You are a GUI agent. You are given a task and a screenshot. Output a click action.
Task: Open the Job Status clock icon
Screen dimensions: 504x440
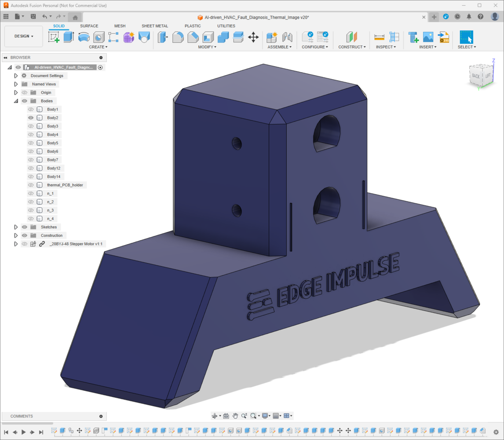457,17
